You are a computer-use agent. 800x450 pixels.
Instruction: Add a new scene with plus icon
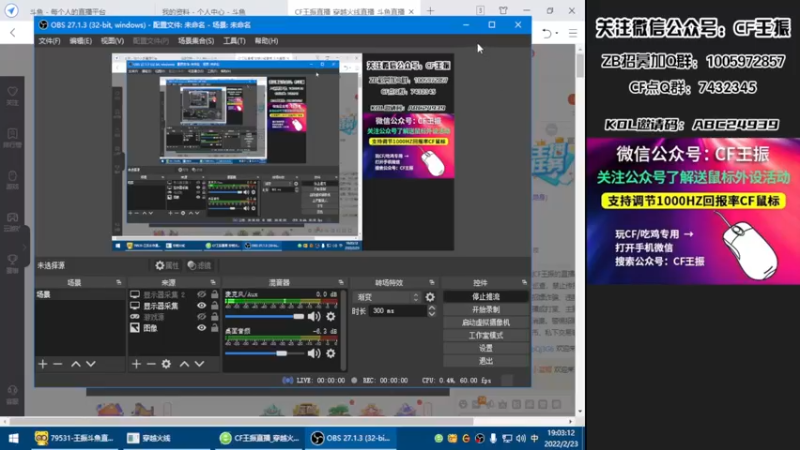43,364
